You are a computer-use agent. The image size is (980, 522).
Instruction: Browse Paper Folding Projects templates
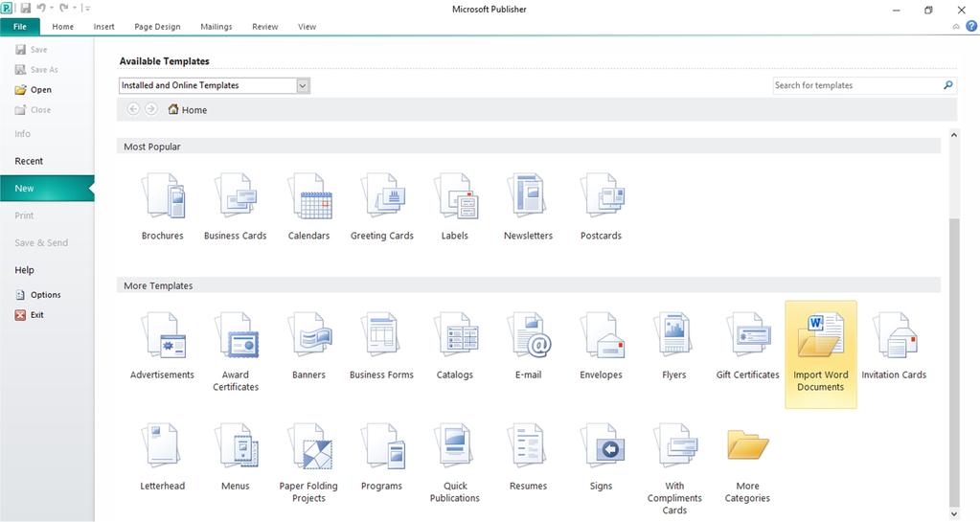[x=308, y=464]
